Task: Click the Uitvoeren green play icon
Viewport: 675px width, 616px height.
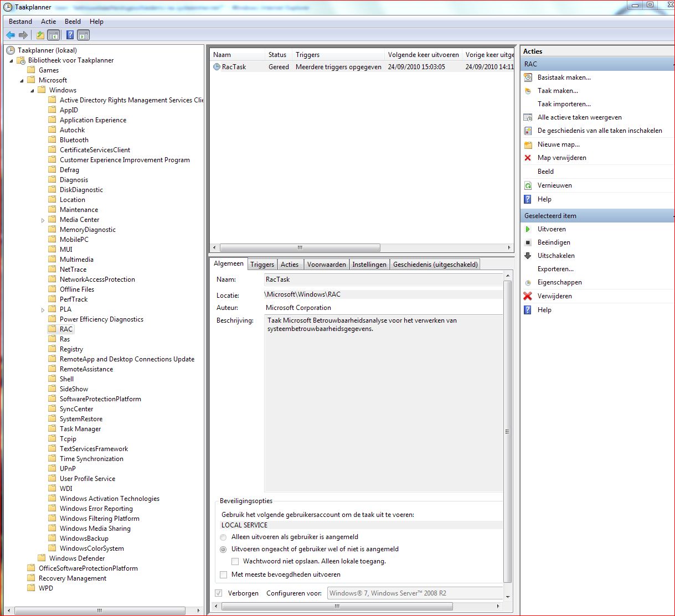Action: click(528, 229)
